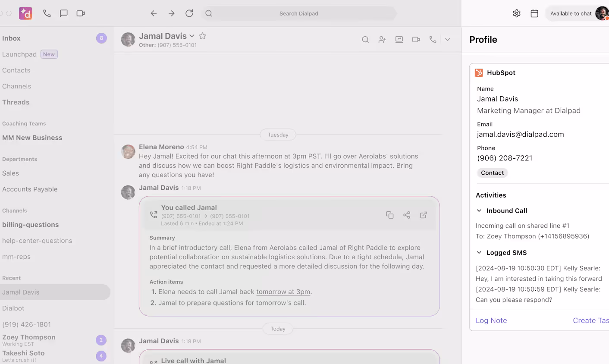Click Log Note link
Image resolution: width=609 pixels, height=364 pixels.
click(x=491, y=320)
